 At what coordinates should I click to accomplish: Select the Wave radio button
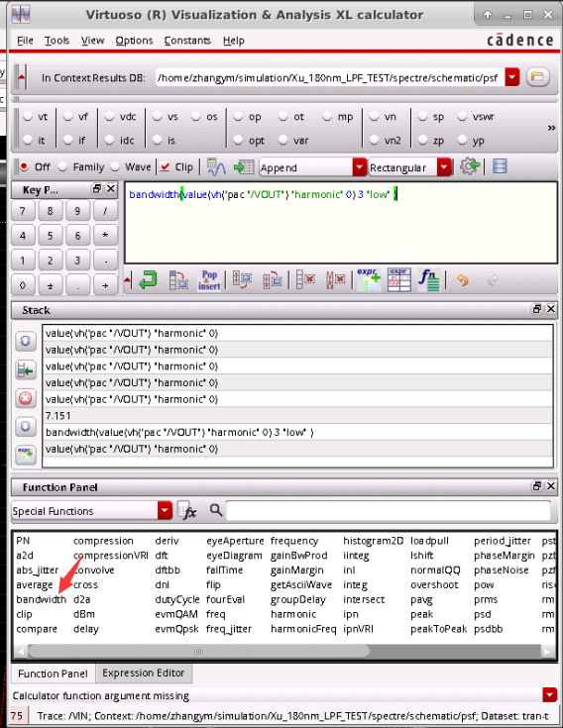coord(115,166)
